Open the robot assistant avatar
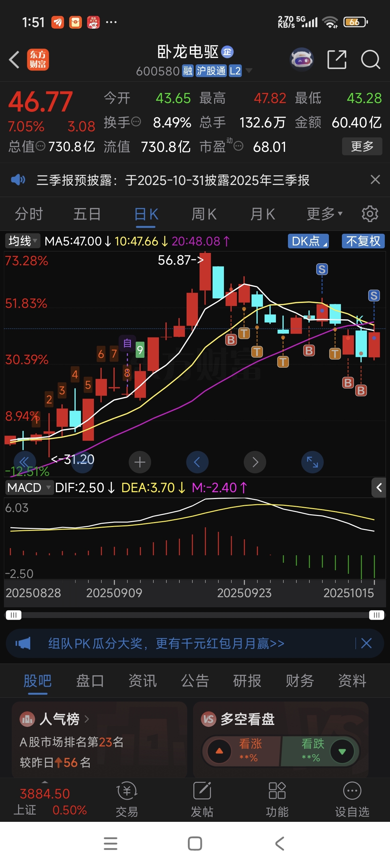Viewport: 390px width, 868px height. pyautogui.click(x=302, y=59)
